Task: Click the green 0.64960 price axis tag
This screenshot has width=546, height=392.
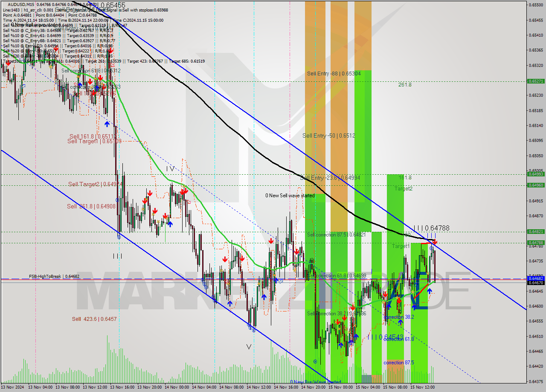Action: click(x=535, y=185)
